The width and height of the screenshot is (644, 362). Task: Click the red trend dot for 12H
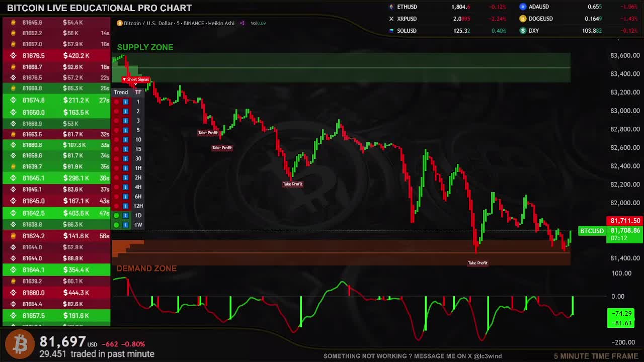[x=116, y=206]
